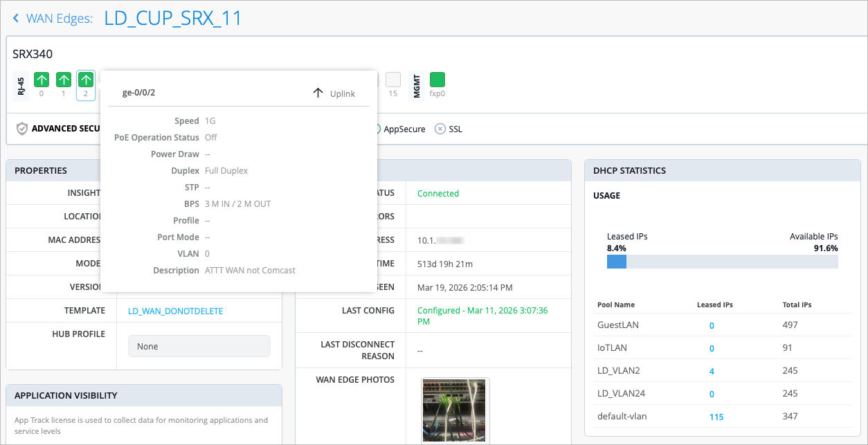Click the ATTT WAN not Comcast description
868x445 pixels.
point(250,271)
